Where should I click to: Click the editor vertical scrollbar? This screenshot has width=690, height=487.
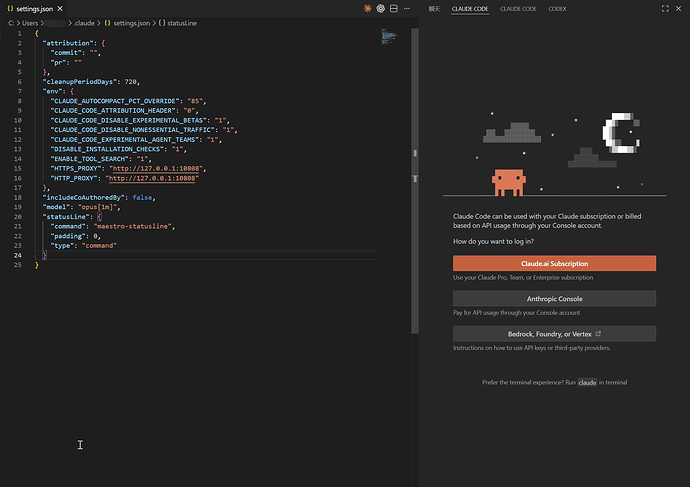coord(415,180)
